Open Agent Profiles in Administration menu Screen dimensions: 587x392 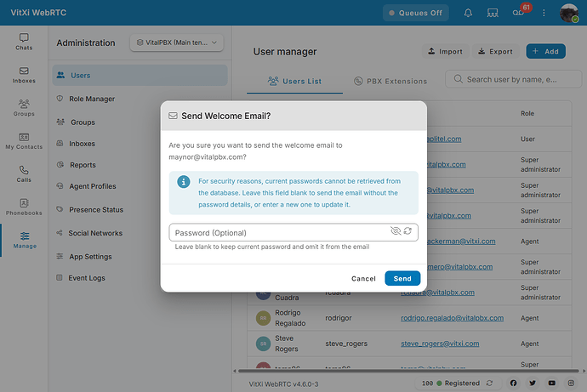tap(93, 186)
